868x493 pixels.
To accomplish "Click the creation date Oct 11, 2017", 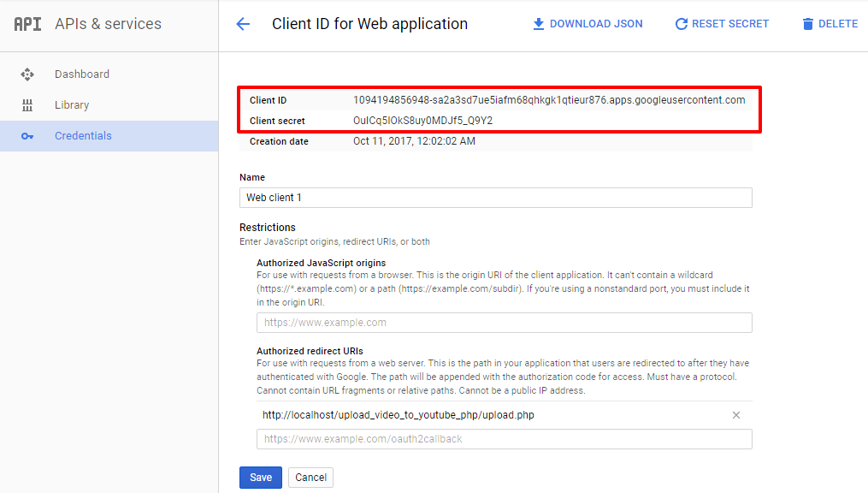I will coord(414,141).
